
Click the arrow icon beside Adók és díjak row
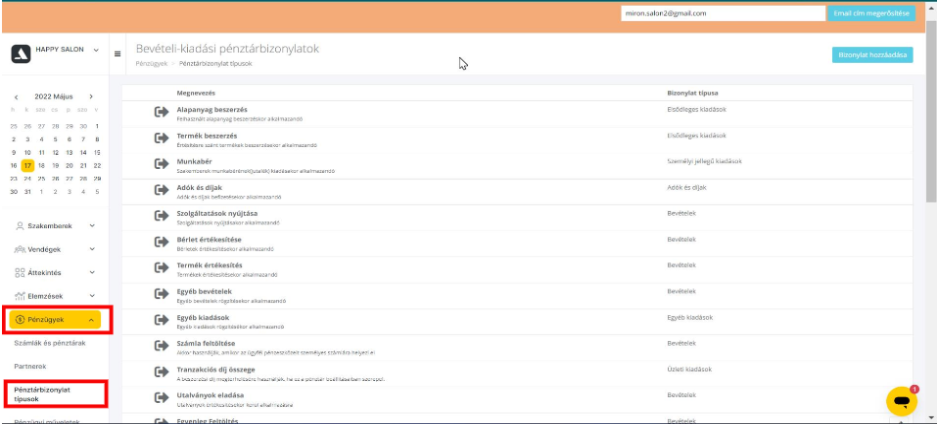point(161,190)
